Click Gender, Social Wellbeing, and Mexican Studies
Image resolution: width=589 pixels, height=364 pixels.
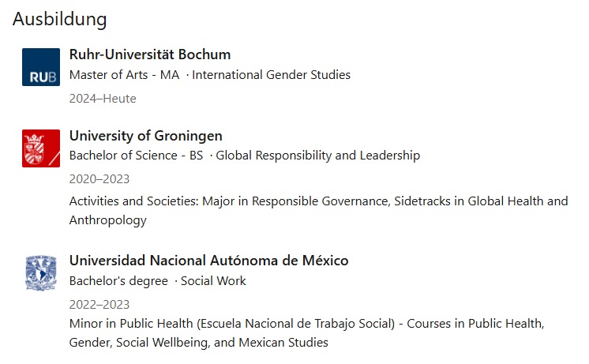(199, 343)
